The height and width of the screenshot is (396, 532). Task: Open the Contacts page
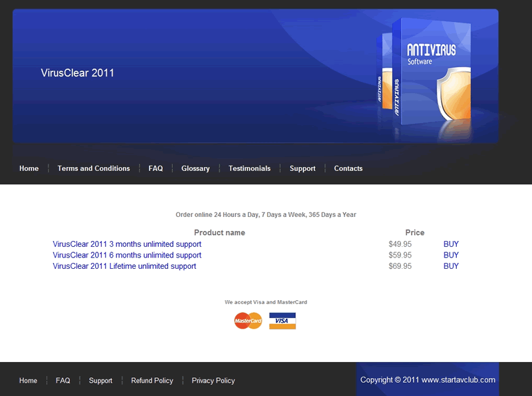click(x=348, y=168)
